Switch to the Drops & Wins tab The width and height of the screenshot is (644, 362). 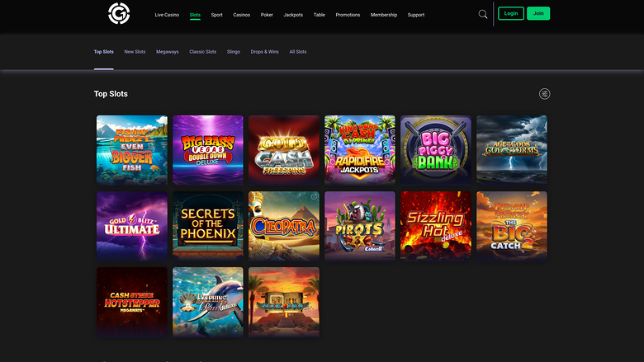tap(264, 52)
